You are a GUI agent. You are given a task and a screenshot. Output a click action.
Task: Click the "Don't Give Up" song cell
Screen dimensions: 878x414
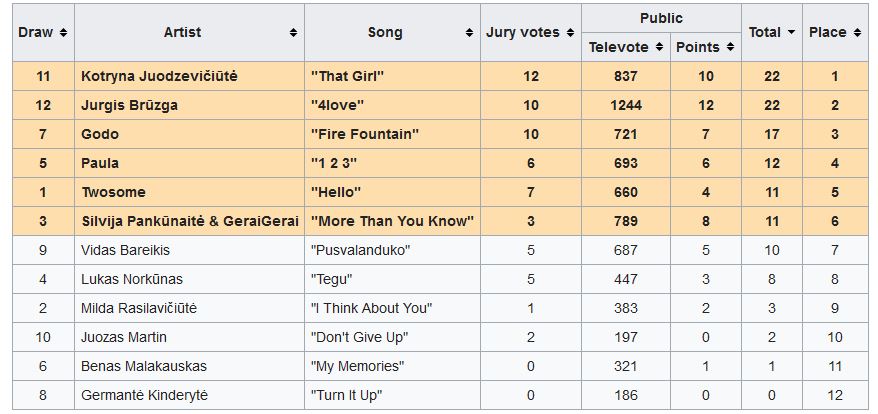360,337
